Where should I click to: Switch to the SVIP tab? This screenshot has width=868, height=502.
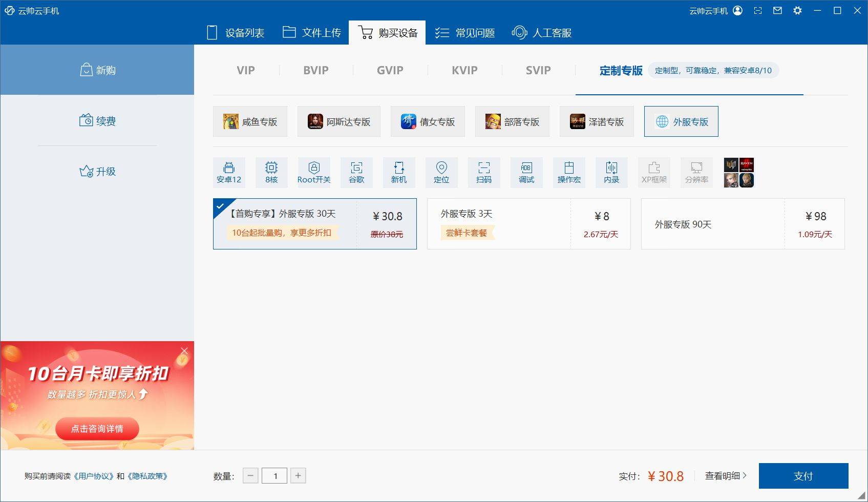coord(538,71)
